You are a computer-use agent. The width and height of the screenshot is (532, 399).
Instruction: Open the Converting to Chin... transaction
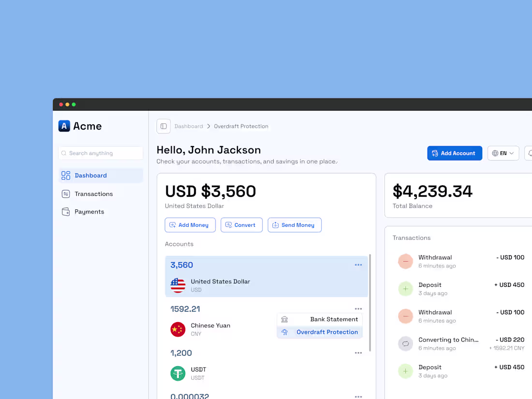pos(461,344)
